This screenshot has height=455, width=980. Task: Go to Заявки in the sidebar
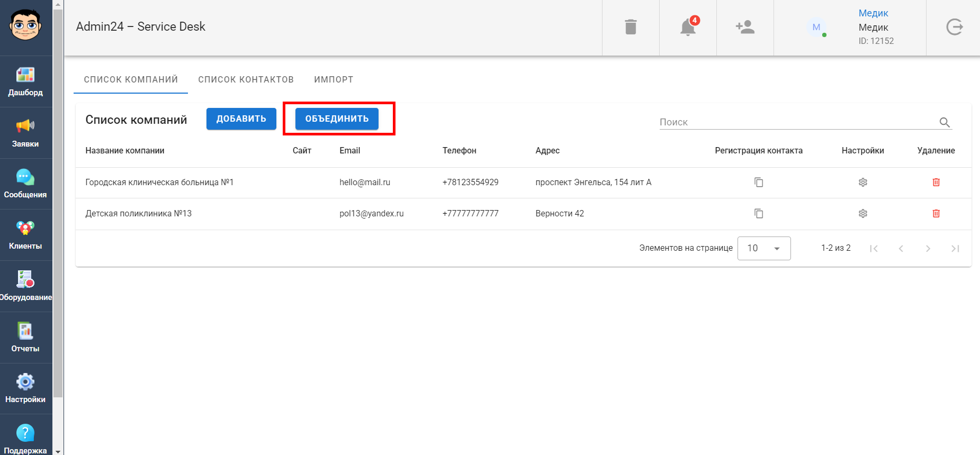point(25,133)
